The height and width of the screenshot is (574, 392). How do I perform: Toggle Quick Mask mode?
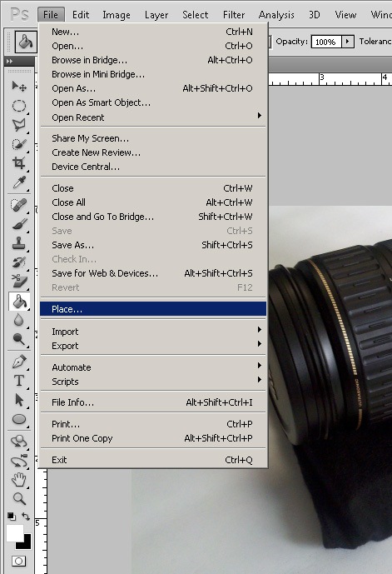[18, 561]
